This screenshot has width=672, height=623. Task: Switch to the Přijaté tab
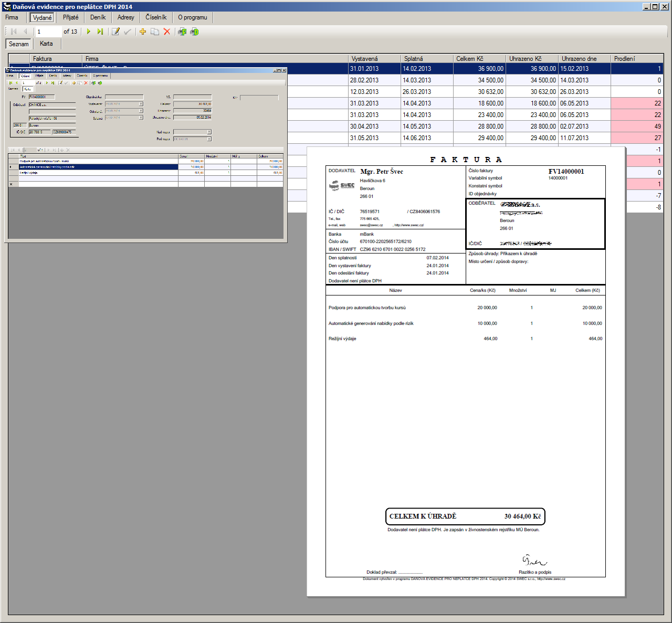point(70,17)
